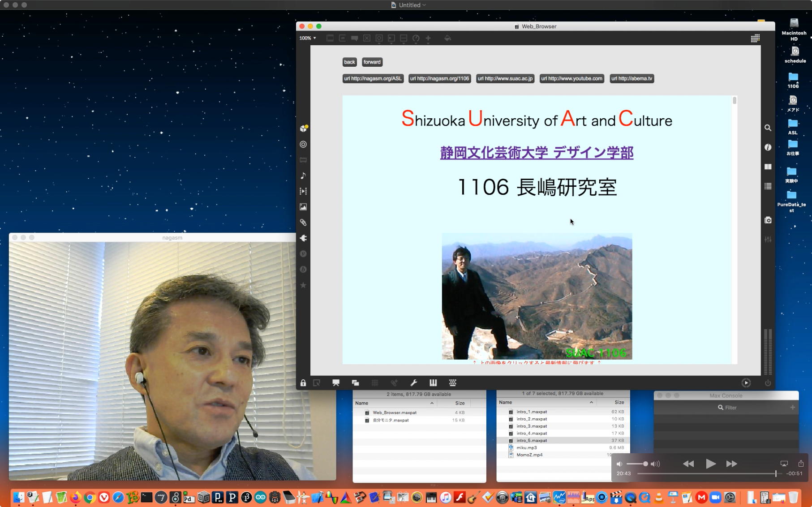This screenshot has height=507, width=812.
Task: Toggle the audio power button
Action: click(x=768, y=383)
